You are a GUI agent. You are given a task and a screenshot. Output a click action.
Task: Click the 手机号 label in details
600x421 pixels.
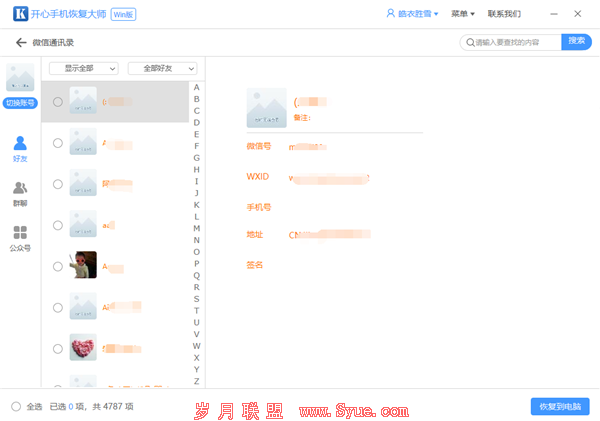click(x=259, y=207)
